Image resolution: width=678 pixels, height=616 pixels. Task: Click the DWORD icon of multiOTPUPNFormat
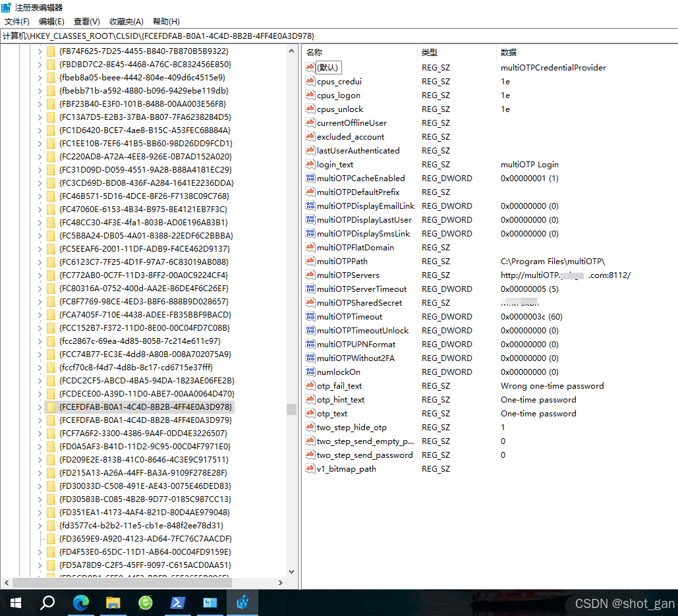pos(310,344)
